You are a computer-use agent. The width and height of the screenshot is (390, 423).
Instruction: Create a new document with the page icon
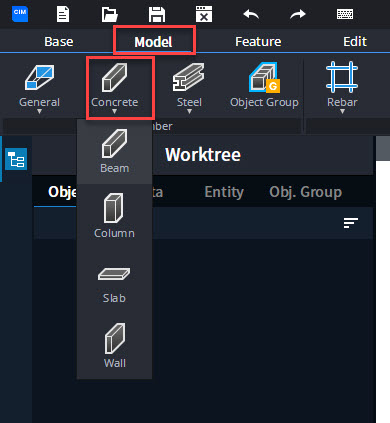click(x=63, y=14)
